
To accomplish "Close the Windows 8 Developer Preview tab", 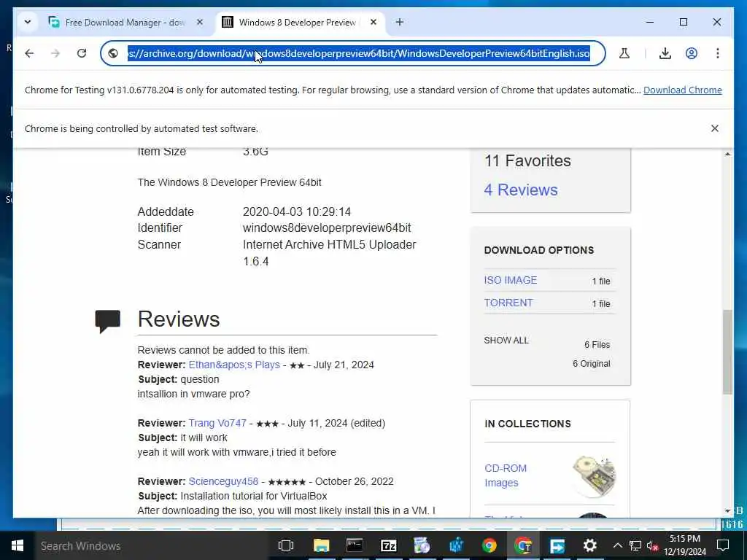I will point(373,23).
